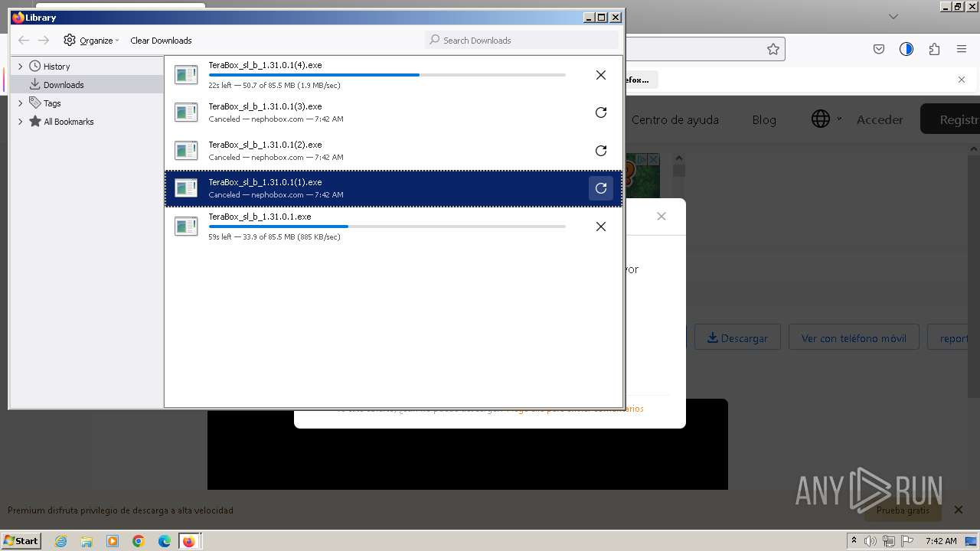
Task: Open the Firefox extensions puzzle icon
Action: click(x=934, y=49)
